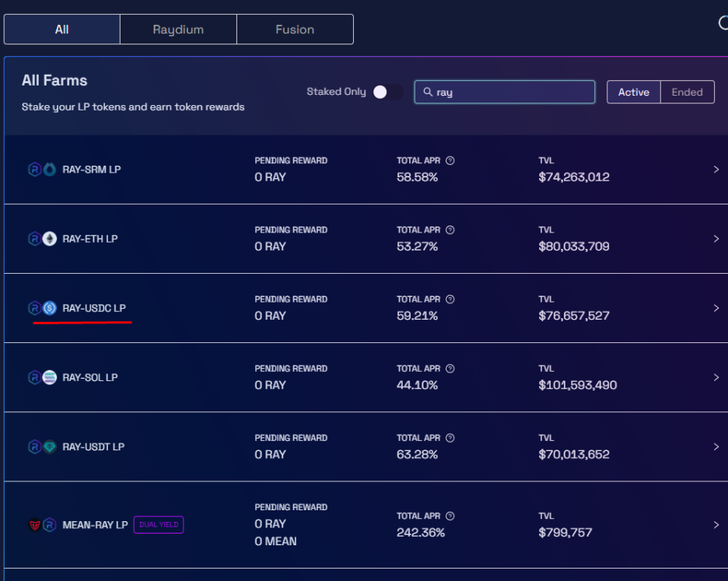The height and width of the screenshot is (581, 728).
Task: Click the RAY token icon in RAY-USDT LP
Action: [35, 446]
